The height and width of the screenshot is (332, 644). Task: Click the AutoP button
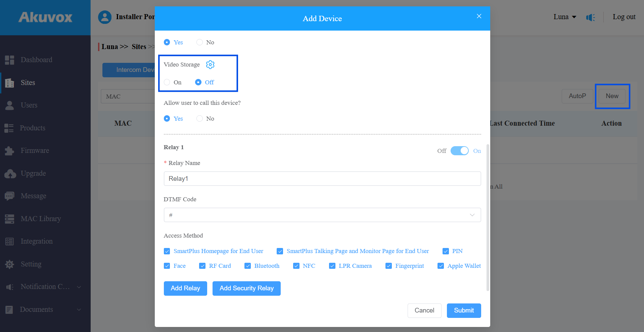577,96
